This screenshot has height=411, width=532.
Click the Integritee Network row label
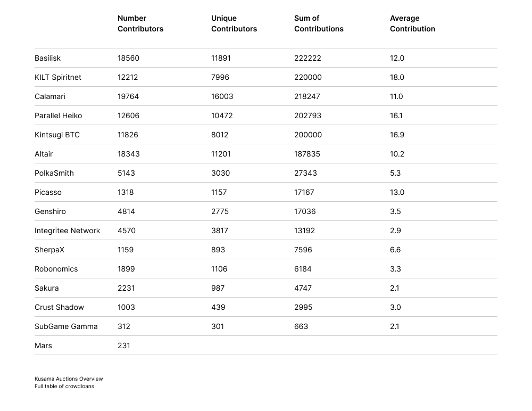click(x=67, y=231)
